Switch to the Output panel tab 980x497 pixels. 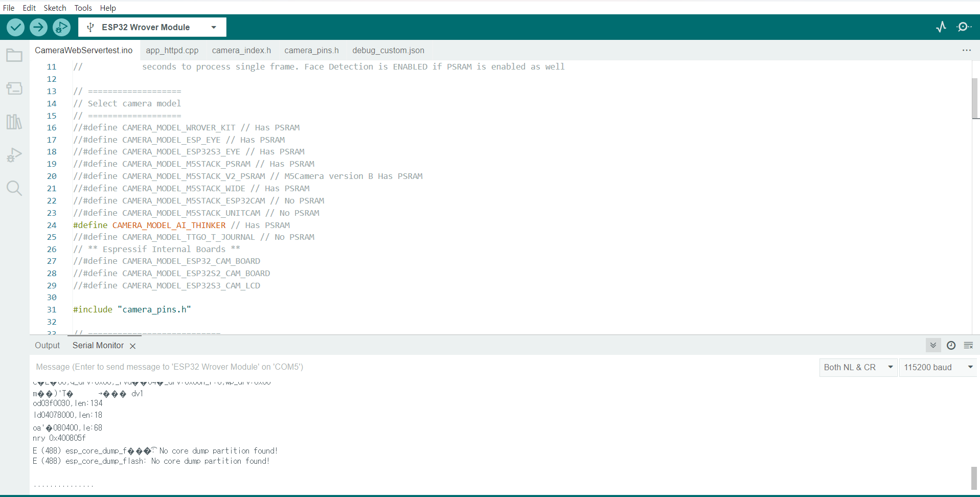coord(47,346)
